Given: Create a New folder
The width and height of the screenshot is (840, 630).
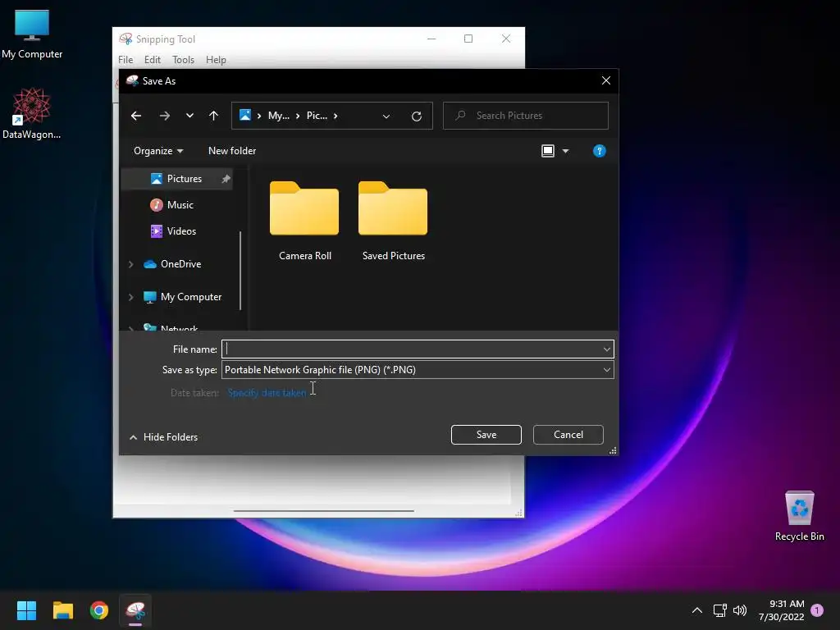Looking at the screenshot, I should 232,151.
